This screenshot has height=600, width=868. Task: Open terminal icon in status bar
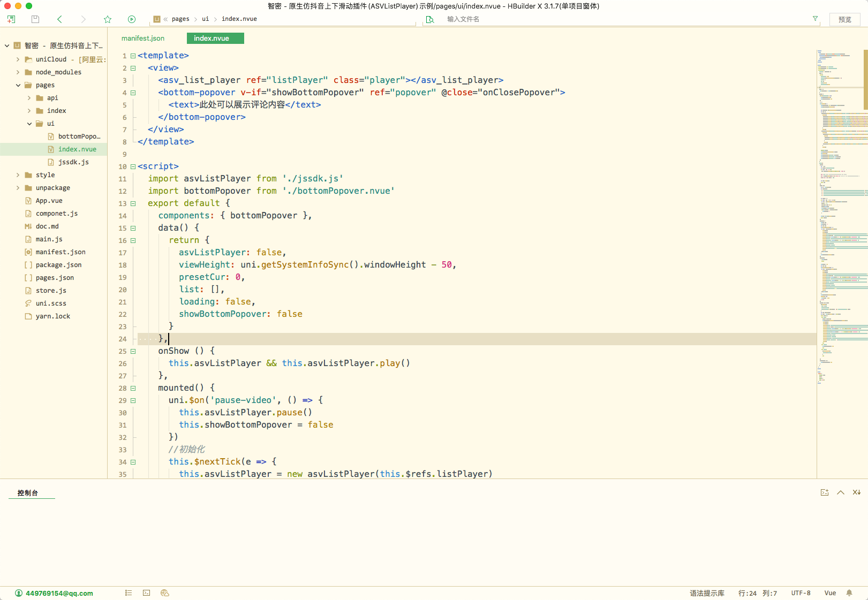pos(147,593)
